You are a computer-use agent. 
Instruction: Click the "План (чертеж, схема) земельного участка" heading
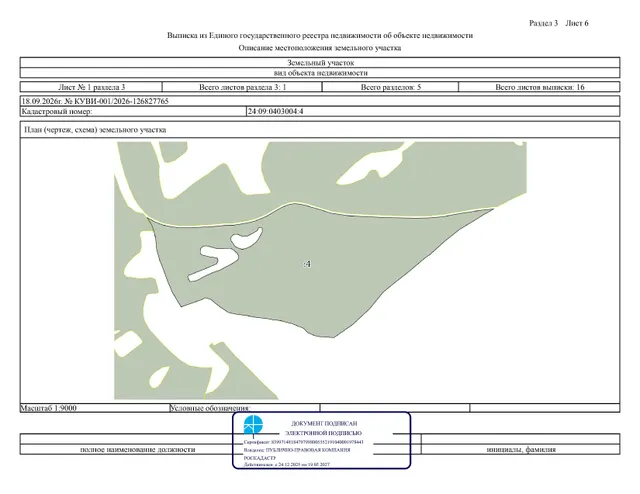click(x=95, y=130)
